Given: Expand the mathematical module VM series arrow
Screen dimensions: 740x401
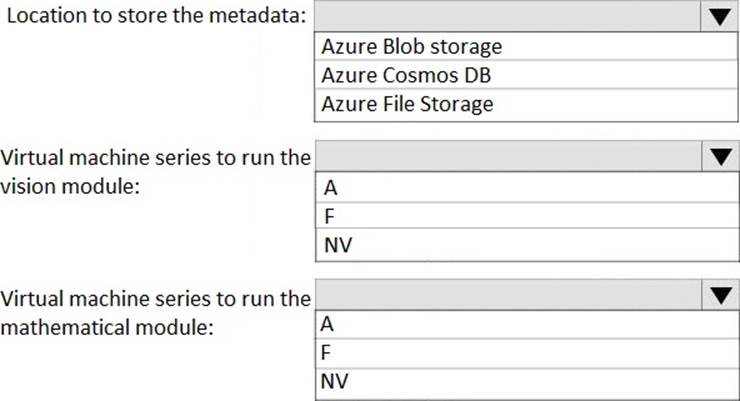Looking at the screenshot, I should click(718, 294).
